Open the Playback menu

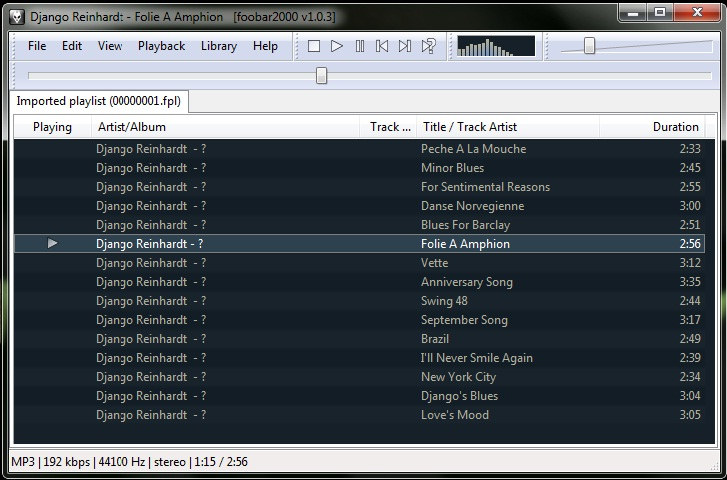tap(161, 46)
